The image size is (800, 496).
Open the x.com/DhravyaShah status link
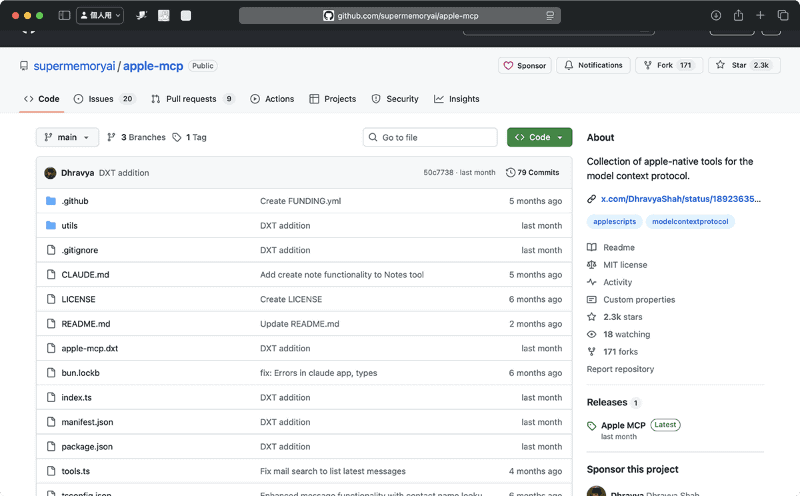click(681, 199)
